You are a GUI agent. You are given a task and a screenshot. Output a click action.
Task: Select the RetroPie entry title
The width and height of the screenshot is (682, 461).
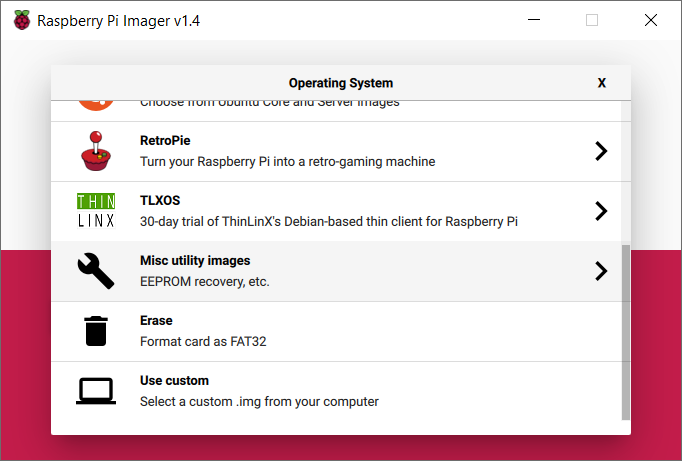pos(165,140)
